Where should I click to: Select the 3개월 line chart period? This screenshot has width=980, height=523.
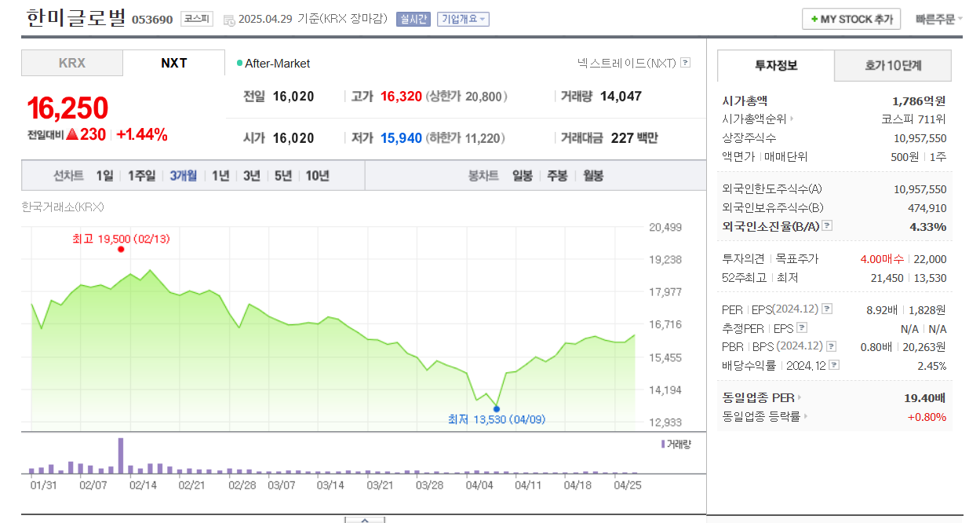tap(184, 176)
